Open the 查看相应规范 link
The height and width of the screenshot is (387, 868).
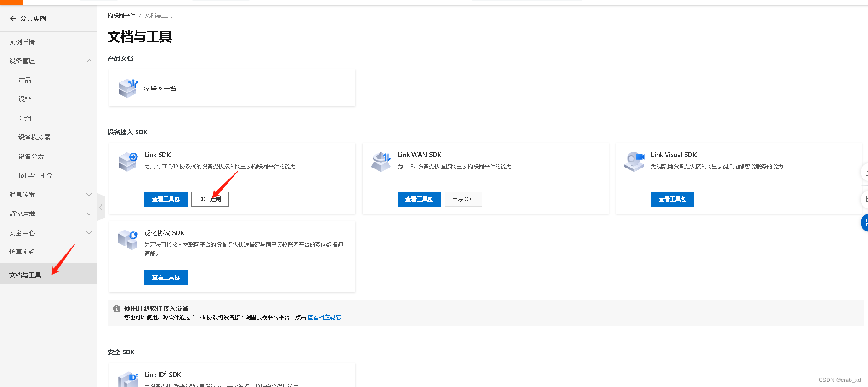point(324,318)
